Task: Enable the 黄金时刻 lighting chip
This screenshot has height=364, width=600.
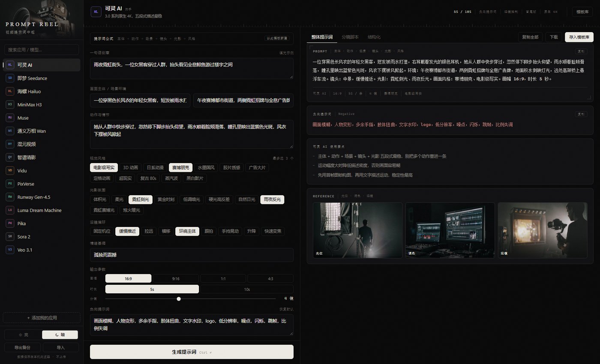Action: point(166,200)
